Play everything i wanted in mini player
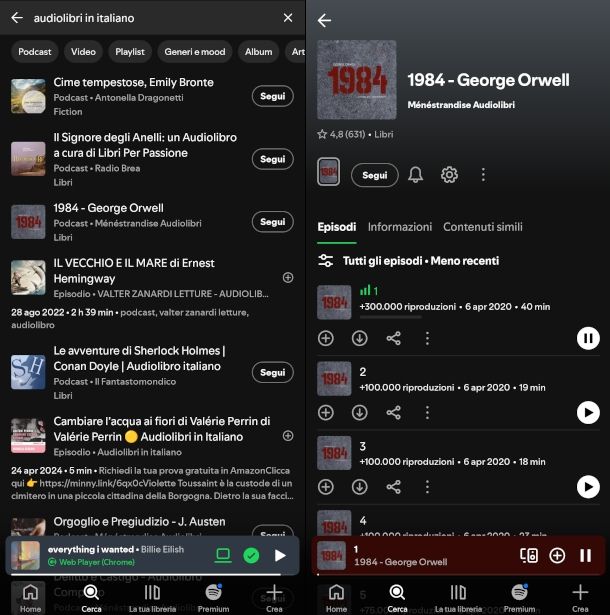 pos(280,555)
